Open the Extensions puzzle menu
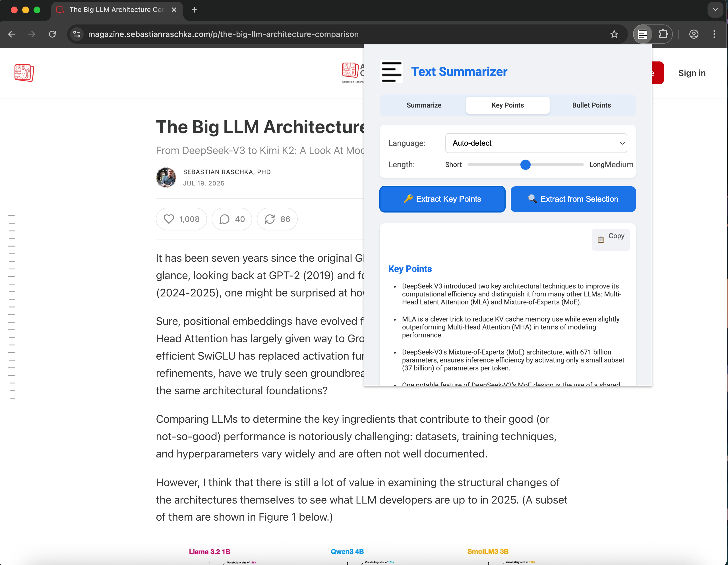728x565 pixels. [663, 34]
